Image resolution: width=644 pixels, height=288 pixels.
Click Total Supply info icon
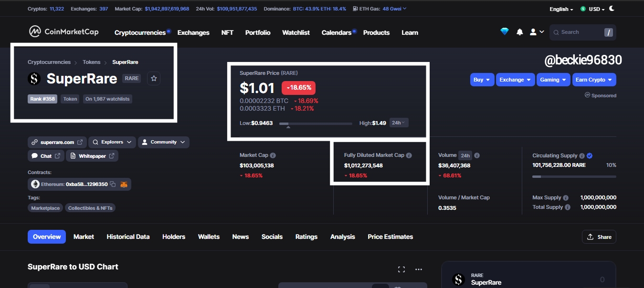coord(568,207)
